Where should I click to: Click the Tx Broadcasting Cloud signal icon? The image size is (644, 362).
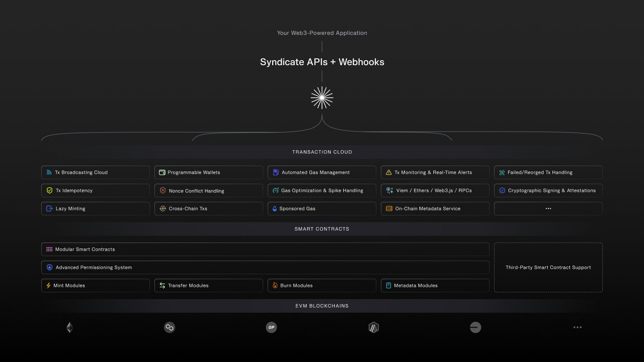pyautogui.click(x=49, y=172)
